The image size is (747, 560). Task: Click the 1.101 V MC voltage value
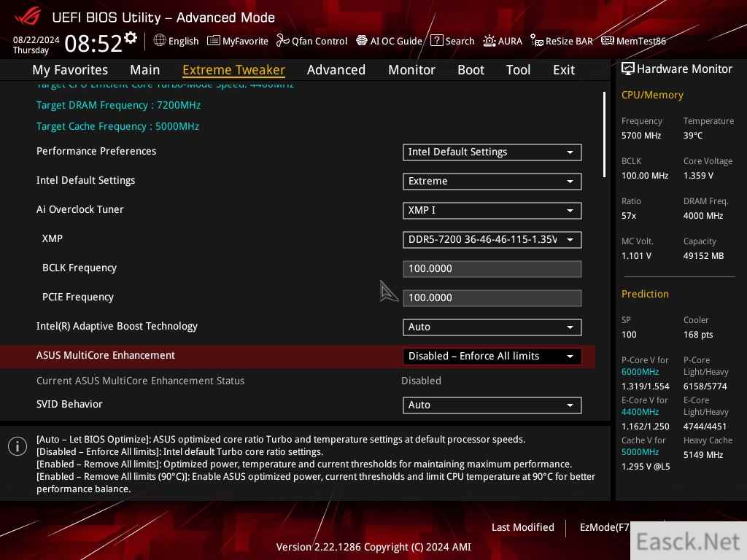tap(636, 256)
